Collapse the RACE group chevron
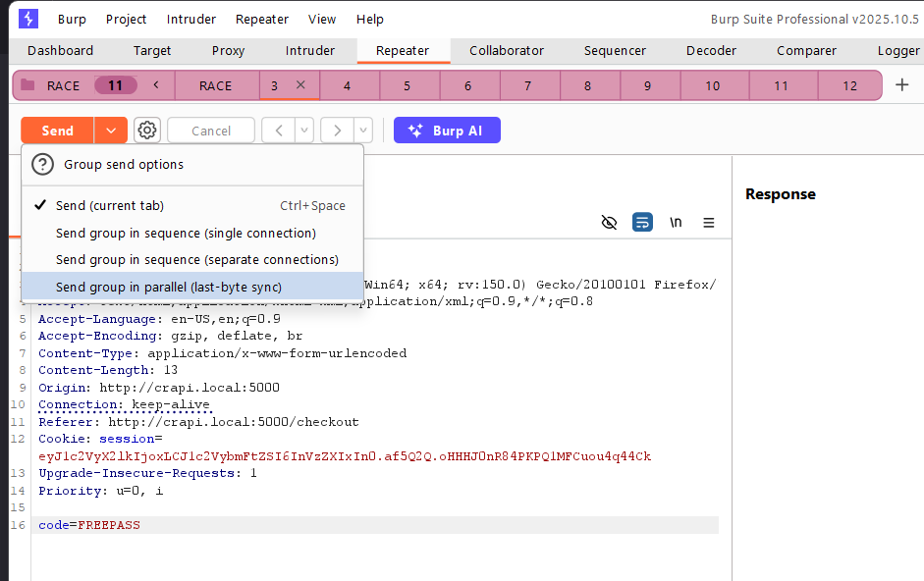924x581 pixels. [156, 84]
